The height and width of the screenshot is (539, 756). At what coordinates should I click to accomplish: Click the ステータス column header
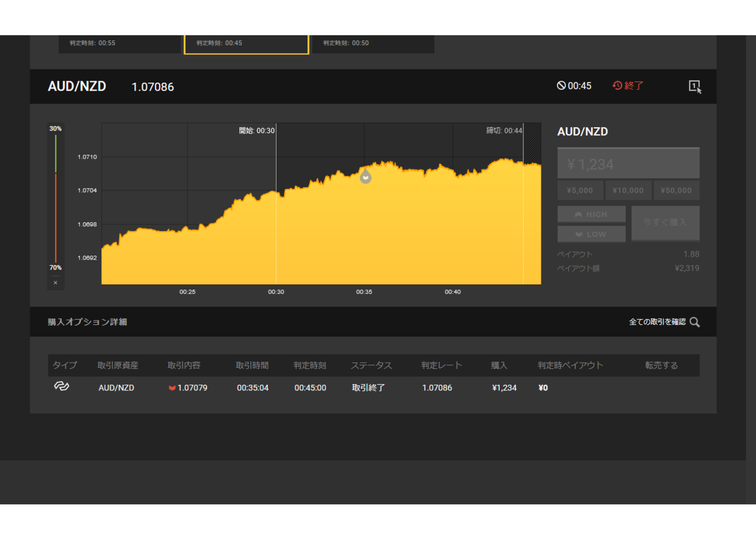(x=371, y=365)
